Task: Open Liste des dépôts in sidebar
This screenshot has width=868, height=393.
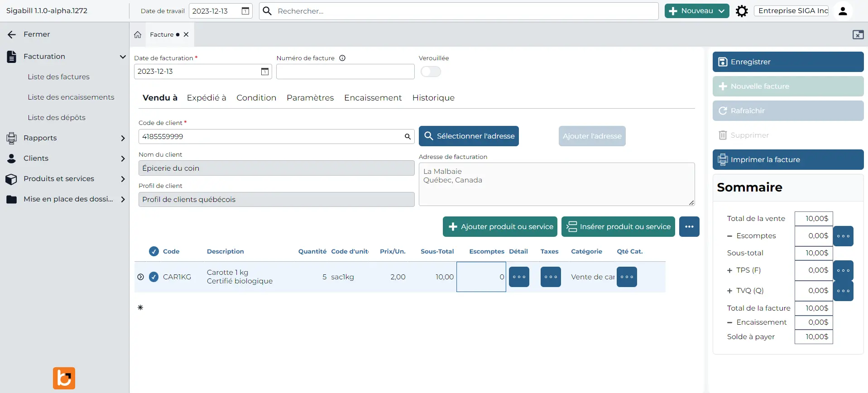Action: tap(57, 118)
